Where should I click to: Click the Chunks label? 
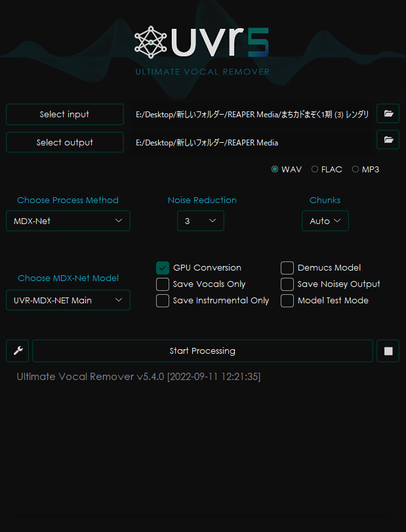325,200
